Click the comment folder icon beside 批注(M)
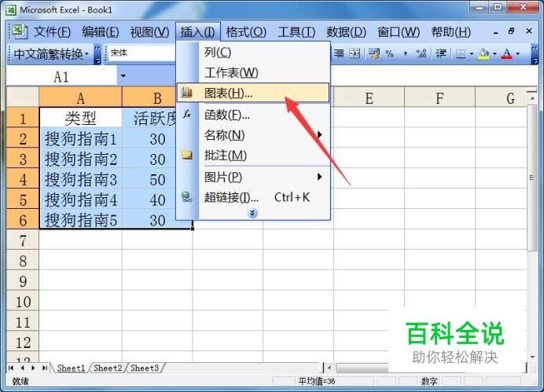The height and width of the screenshot is (392, 544). pos(187,155)
